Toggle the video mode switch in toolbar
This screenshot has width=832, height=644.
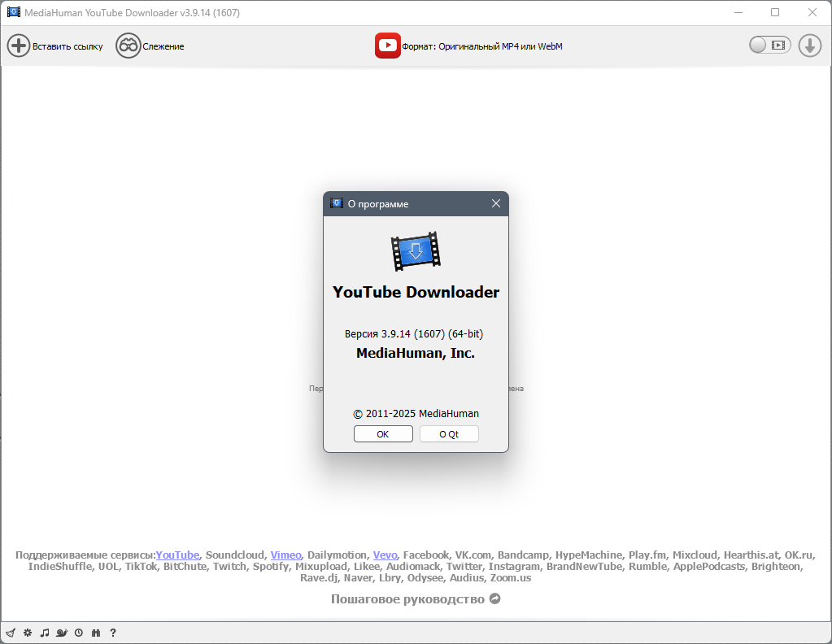click(769, 45)
